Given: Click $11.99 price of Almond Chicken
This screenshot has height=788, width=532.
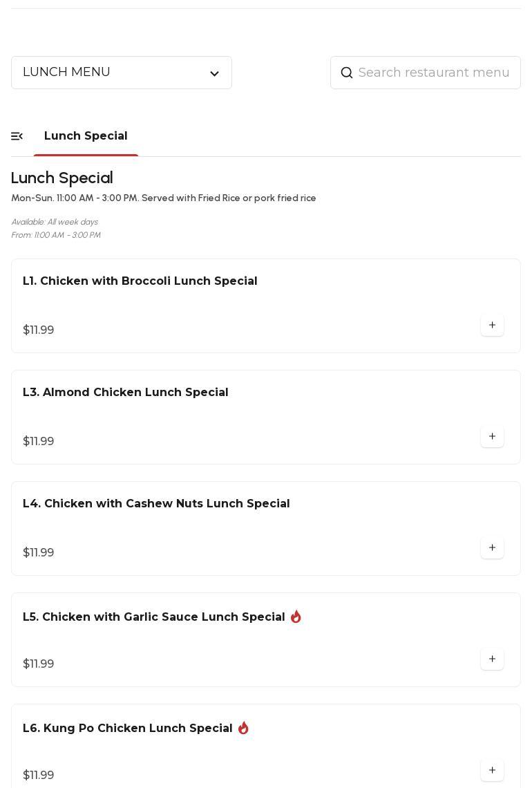Looking at the screenshot, I should [39, 442].
